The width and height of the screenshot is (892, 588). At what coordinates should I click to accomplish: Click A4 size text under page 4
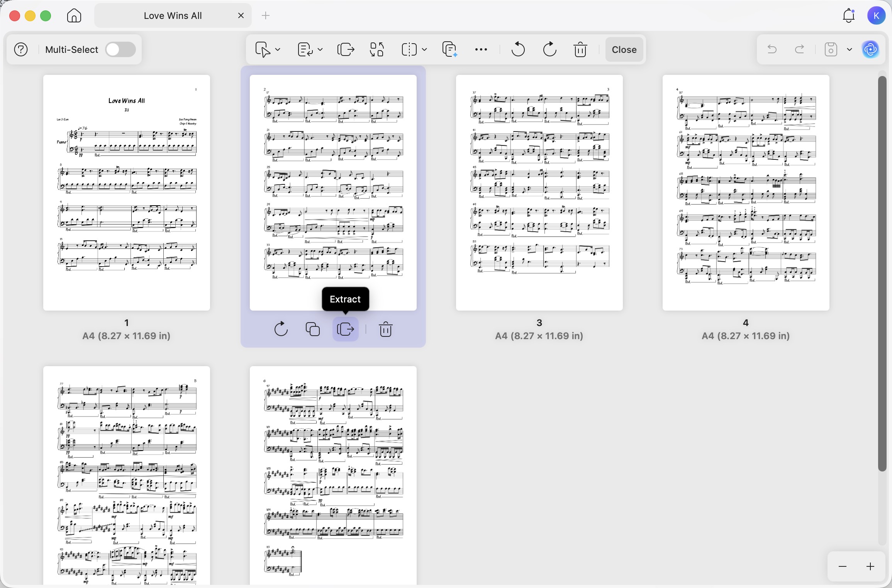pos(746,336)
